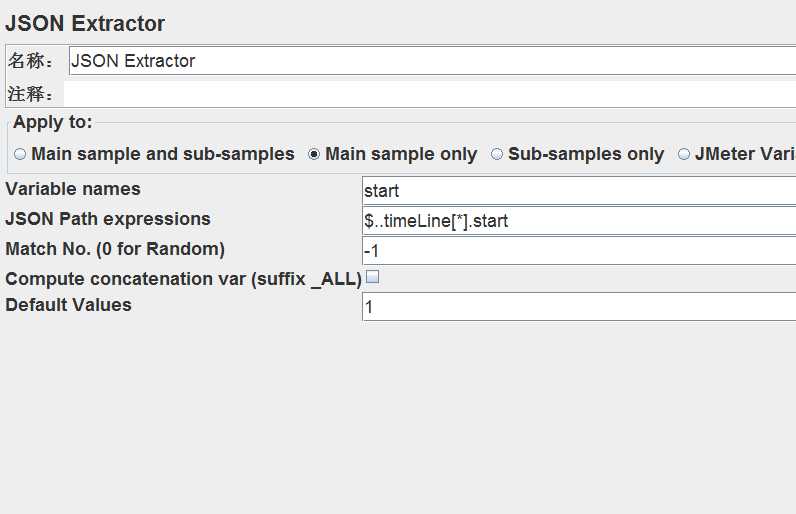Click the Default Values input field
The image size is (796, 514).
tap(579, 306)
